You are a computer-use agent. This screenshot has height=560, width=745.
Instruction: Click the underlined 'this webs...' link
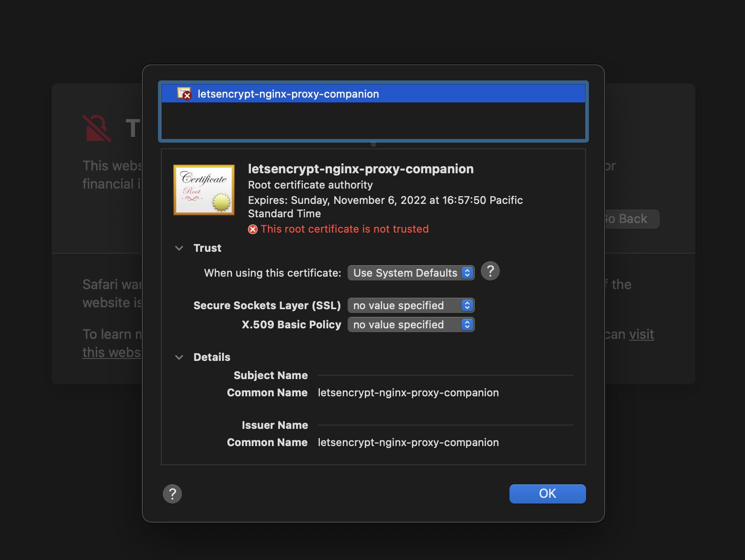[112, 352]
